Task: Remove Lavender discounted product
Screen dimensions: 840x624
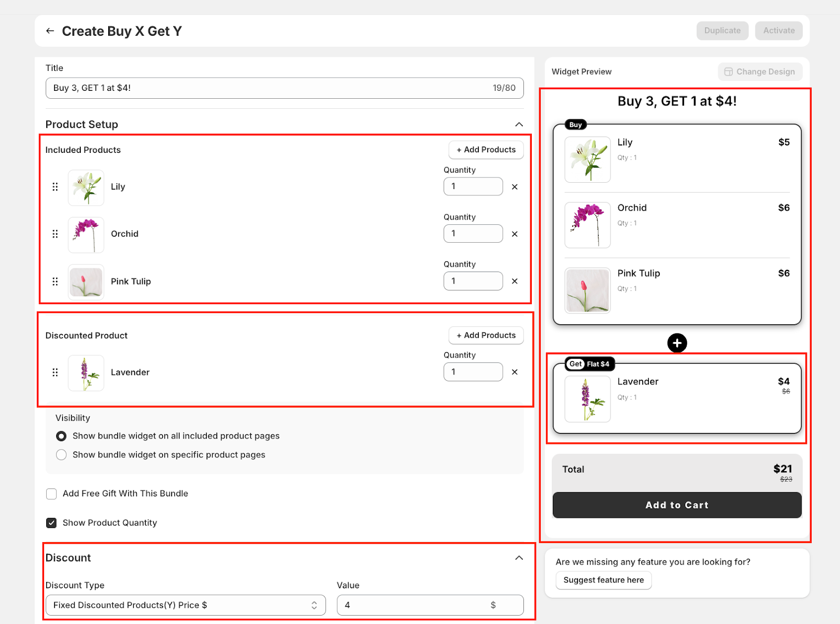Action: tap(514, 372)
